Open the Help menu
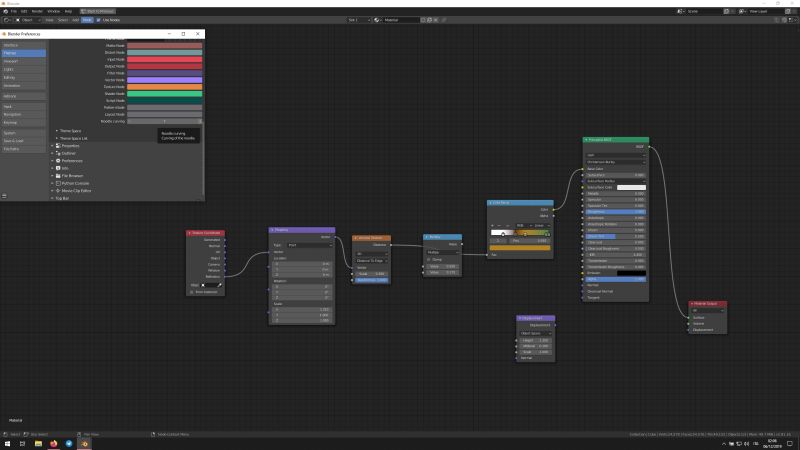The height and width of the screenshot is (450, 800). (68, 11)
